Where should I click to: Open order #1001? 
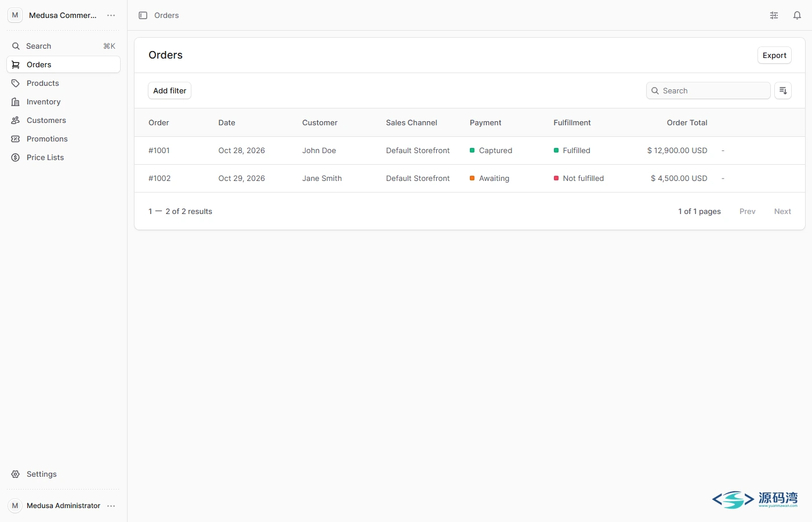tap(159, 151)
